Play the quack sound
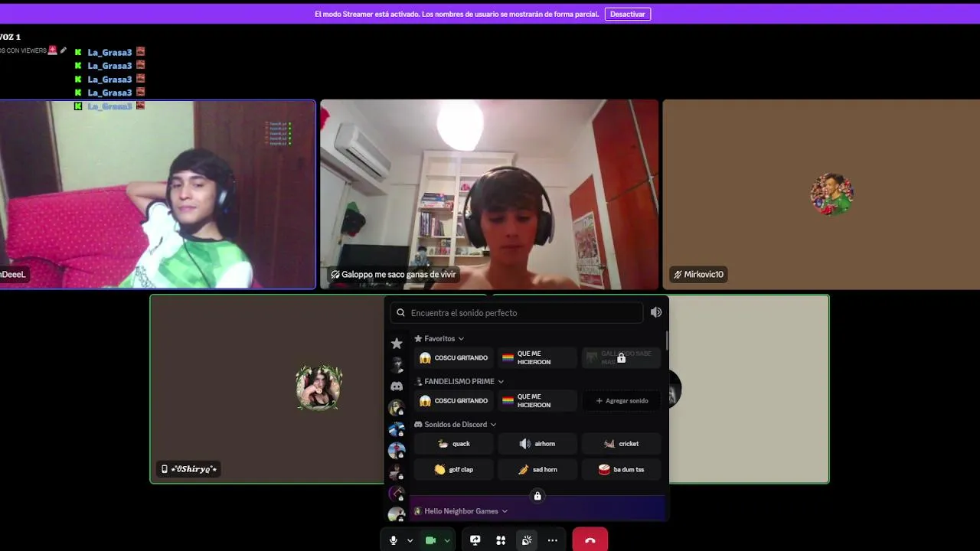 click(454, 444)
